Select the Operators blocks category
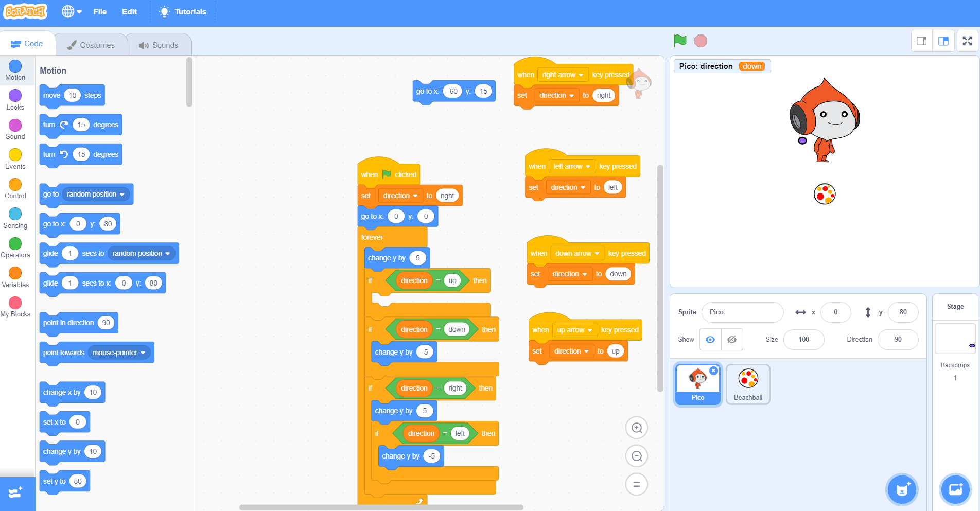Viewport: 980px width, 511px height. (x=15, y=248)
